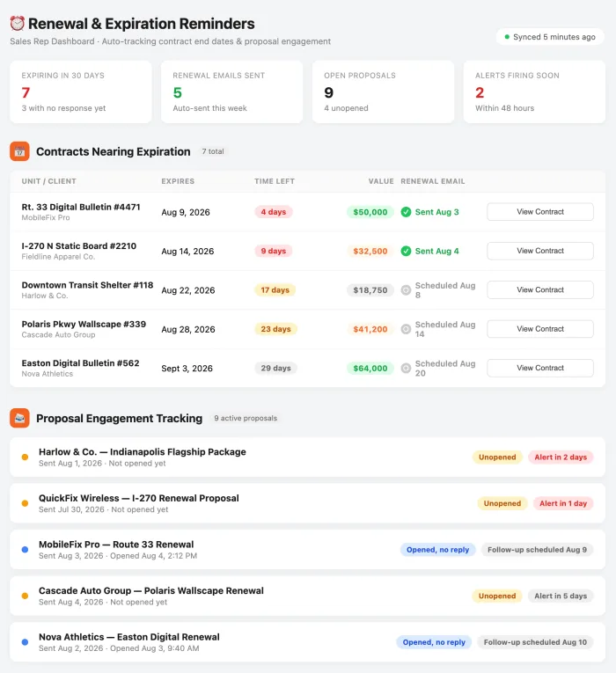This screenshot has width=616, height=673.
Task: Click the Unopened badge on Cascade Auto Group row
Action: (497, 596)
